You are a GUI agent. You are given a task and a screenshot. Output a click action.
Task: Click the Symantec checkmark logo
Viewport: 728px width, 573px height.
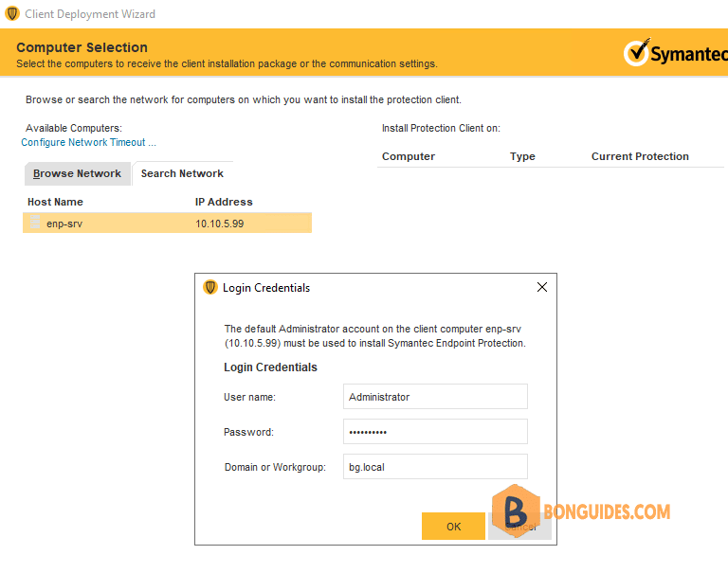(x=637, y=52)
